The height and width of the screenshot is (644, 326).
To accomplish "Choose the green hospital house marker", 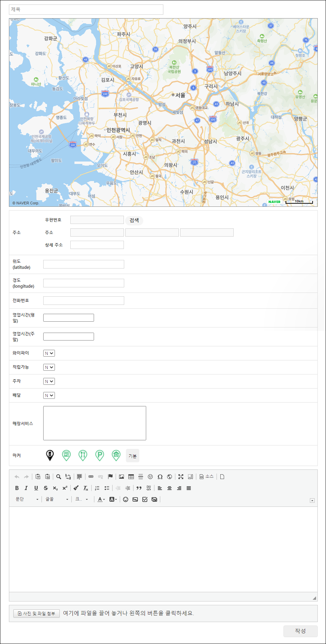I will point(116,455).
